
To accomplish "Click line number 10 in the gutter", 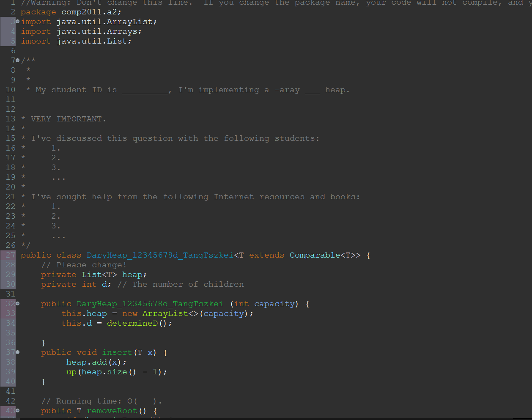I will (11, 89).
